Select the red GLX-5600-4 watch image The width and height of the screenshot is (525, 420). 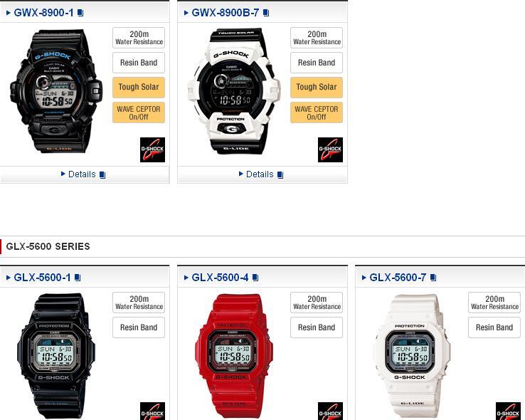[234, 356]
